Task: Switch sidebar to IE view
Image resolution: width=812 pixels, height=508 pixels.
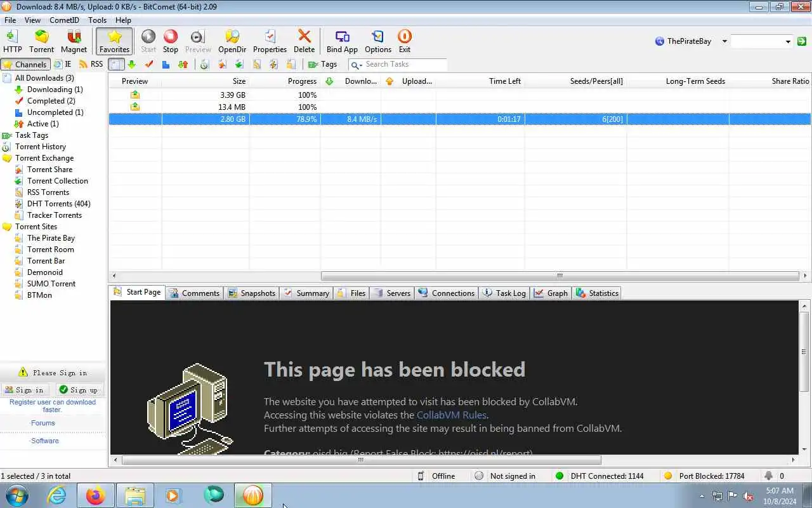Action: click(63, 64)
